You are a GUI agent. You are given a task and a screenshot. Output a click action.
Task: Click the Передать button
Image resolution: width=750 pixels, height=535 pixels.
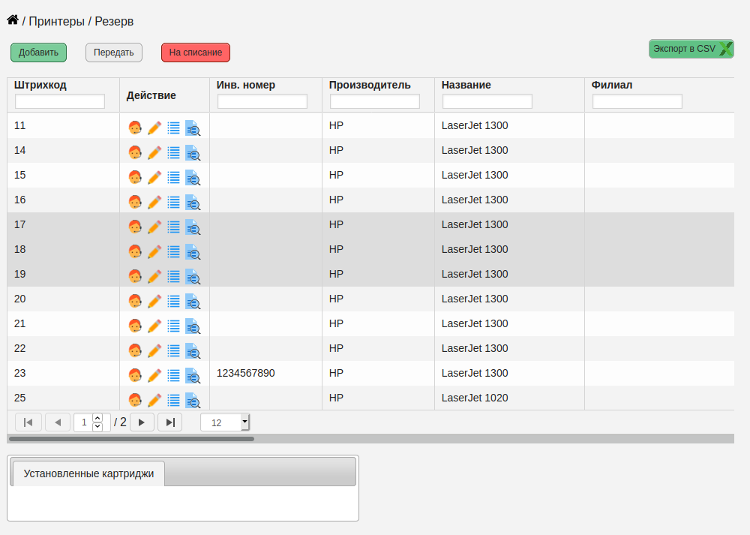coord(114,53)
